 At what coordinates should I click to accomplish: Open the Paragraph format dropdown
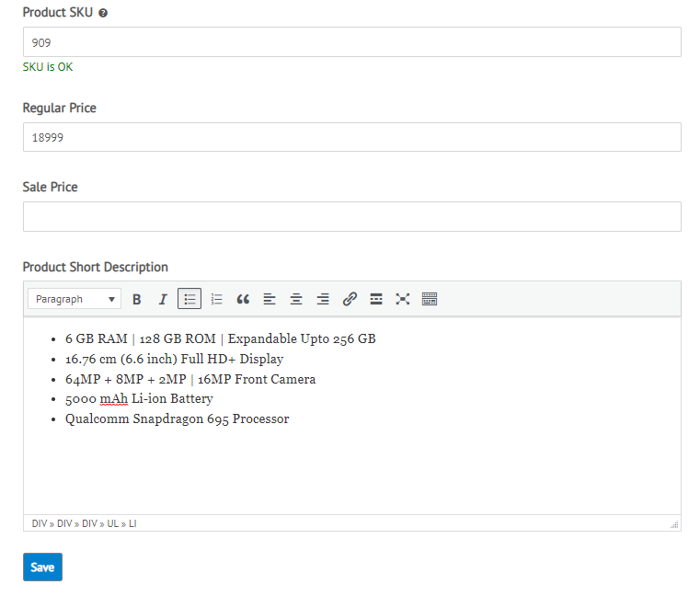coord(75,299)
